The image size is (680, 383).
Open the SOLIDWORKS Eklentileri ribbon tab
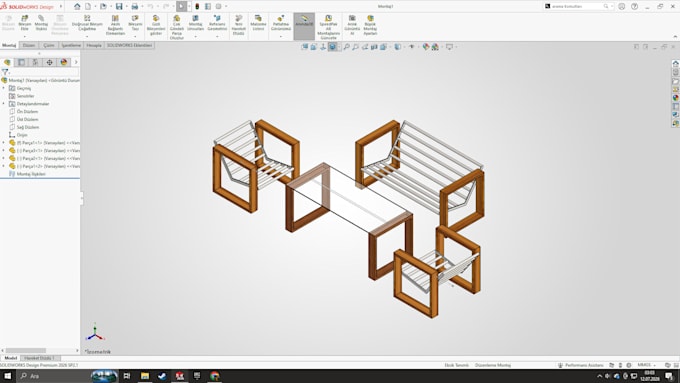(129, 46)
